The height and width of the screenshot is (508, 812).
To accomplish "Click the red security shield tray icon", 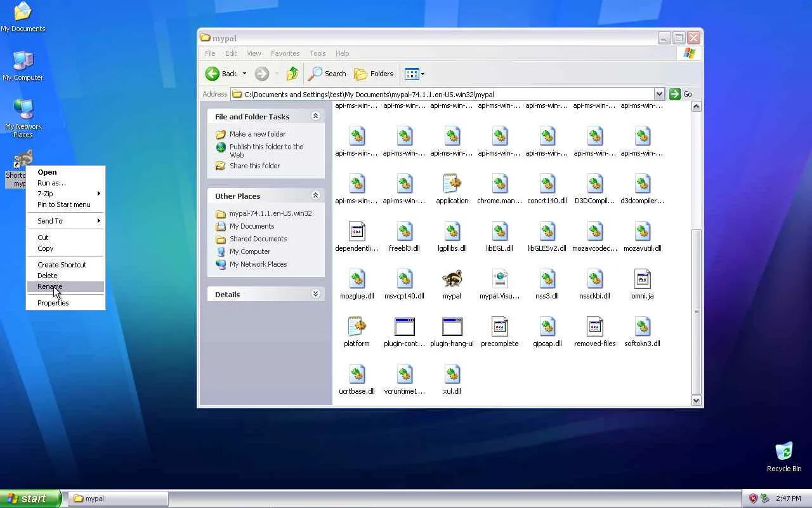I will 753,498.
